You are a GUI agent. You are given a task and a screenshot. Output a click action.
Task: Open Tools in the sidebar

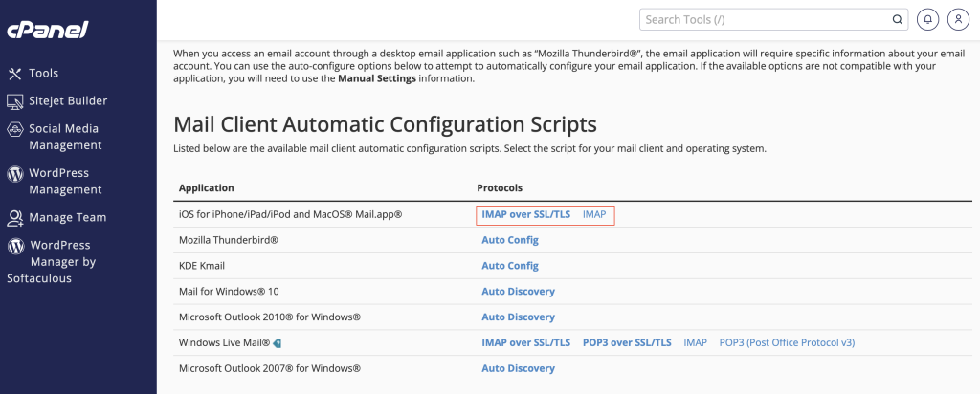click(43, 74)
